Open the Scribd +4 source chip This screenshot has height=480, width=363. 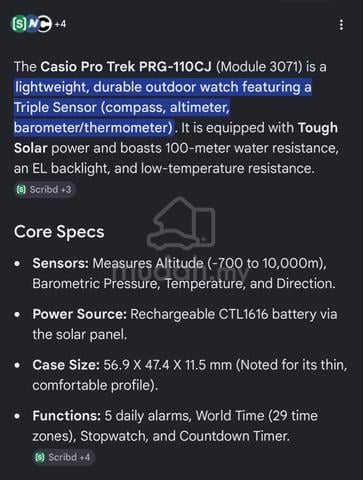63,457
